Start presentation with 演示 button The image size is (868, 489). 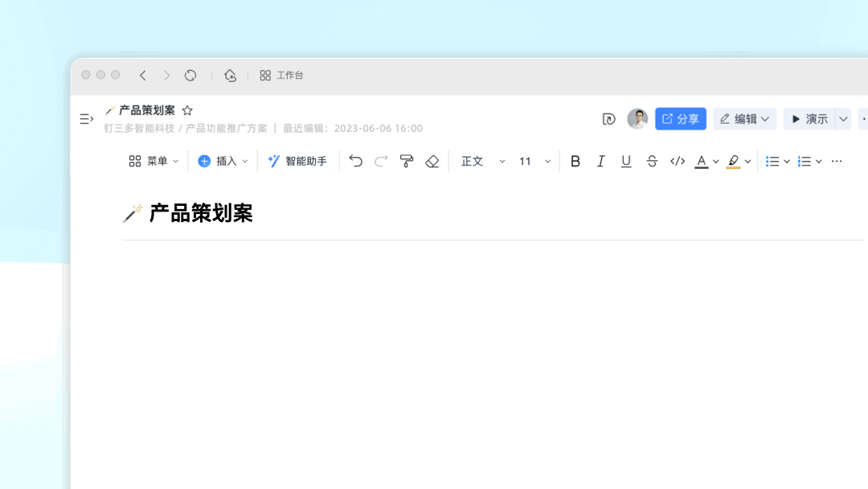(x=809, y=119)
